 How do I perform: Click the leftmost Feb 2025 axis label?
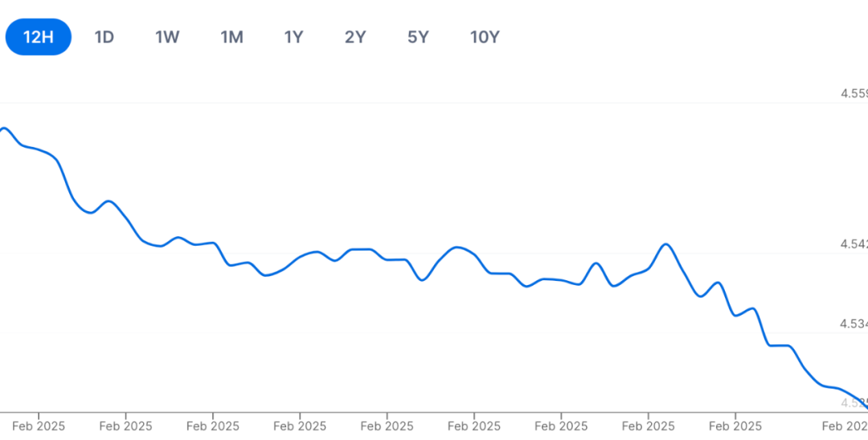tap(39, 426)
